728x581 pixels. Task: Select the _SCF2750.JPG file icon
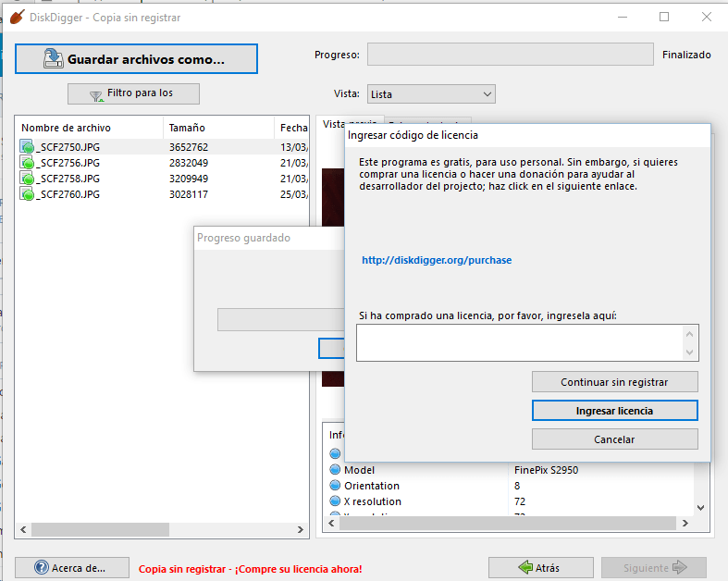27,147
